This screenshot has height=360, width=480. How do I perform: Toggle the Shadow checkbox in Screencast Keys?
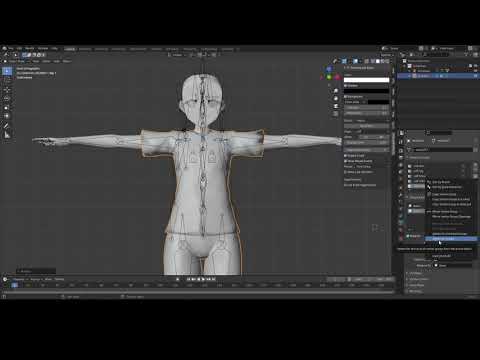[346, 86]
